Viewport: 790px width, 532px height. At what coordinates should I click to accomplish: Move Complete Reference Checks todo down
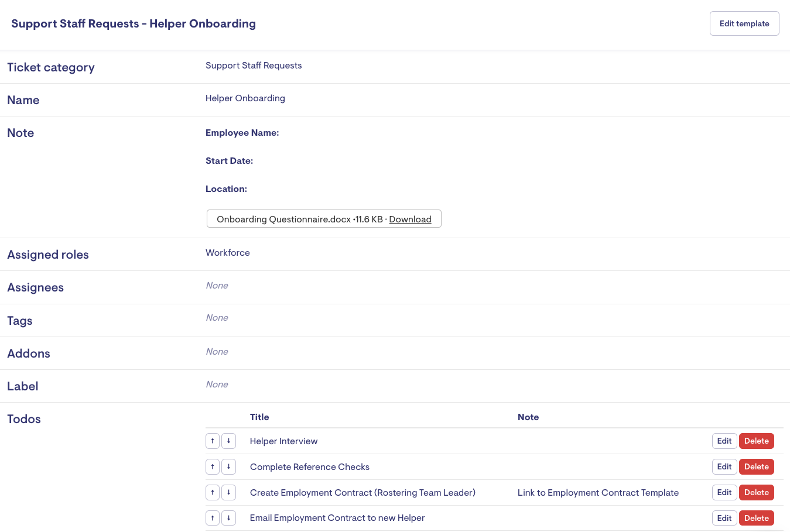coord(228,466)
